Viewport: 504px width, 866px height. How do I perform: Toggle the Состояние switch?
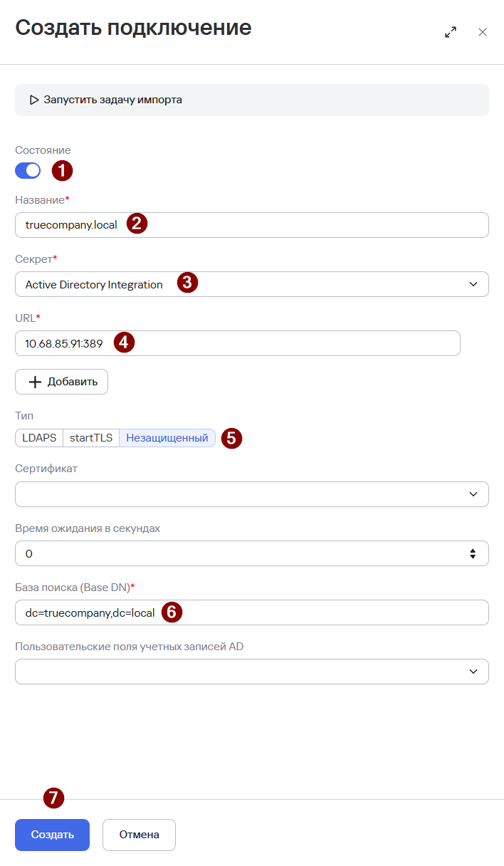[x=28, y=170]
